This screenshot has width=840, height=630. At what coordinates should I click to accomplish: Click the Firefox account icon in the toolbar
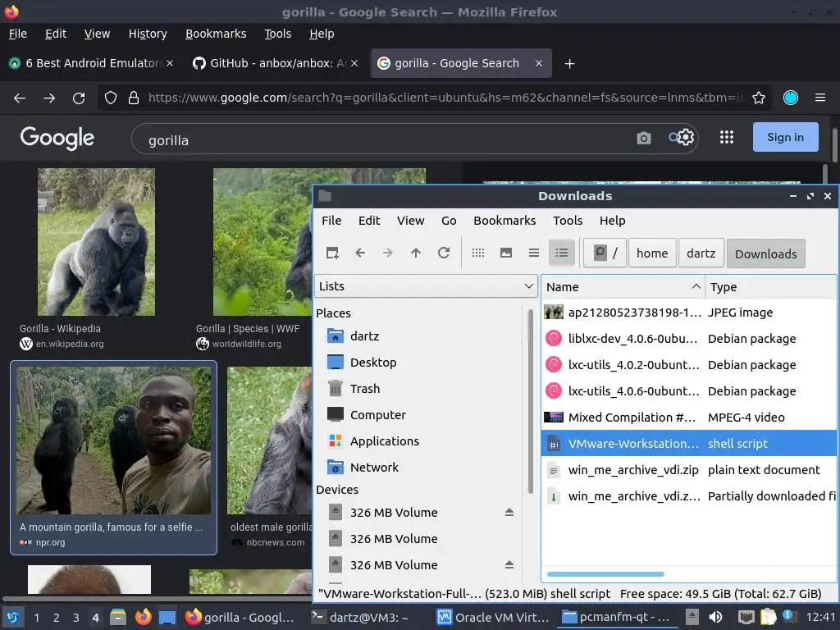pos(791,98)
